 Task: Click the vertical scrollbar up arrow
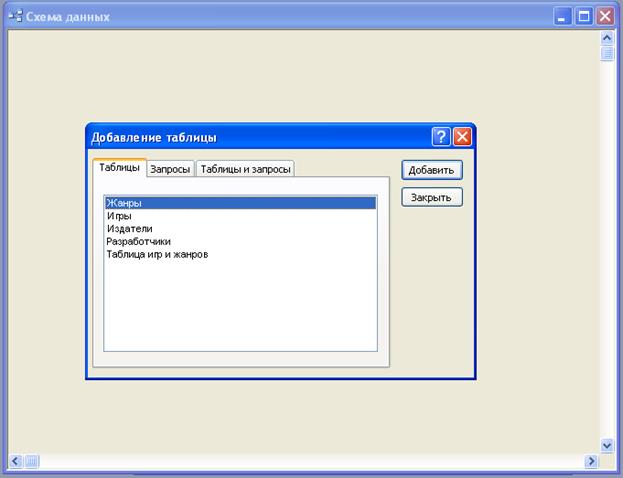(x=606, y=38)
